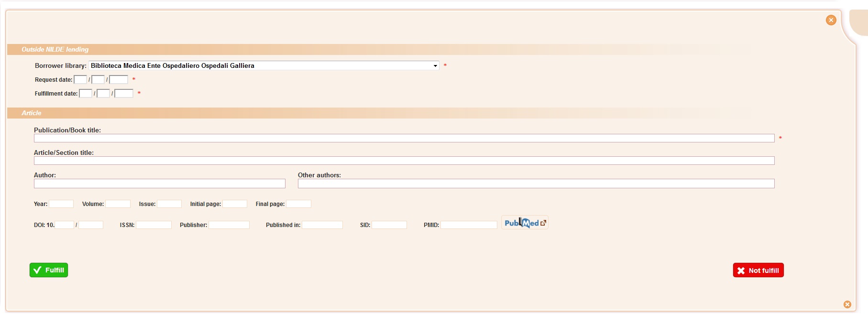Click the first DOI prefix field
Viewport: 868px width, 325px height.
[x=65, y=225]
